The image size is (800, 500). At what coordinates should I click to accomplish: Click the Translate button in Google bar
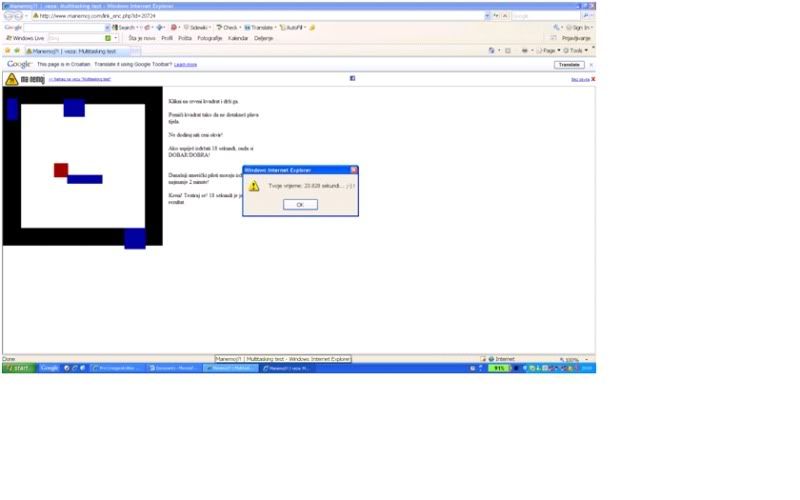pyautogui.click(x=568, y=64)
